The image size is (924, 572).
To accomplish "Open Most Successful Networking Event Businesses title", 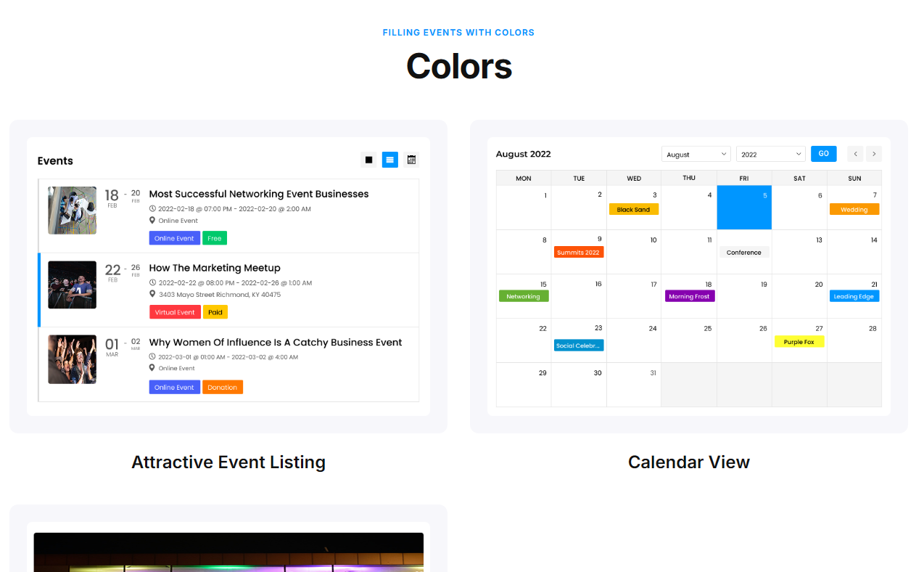I will tap(259, 194).
